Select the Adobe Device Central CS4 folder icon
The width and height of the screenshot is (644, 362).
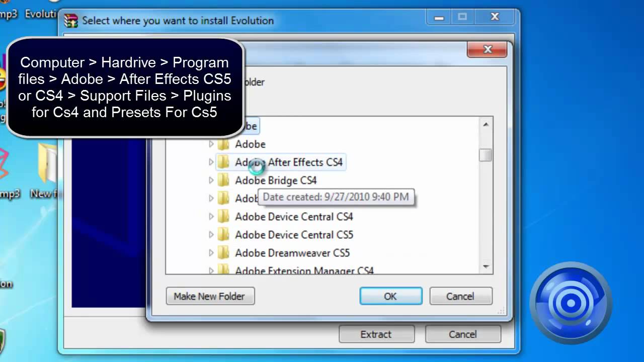click(223, 217)
